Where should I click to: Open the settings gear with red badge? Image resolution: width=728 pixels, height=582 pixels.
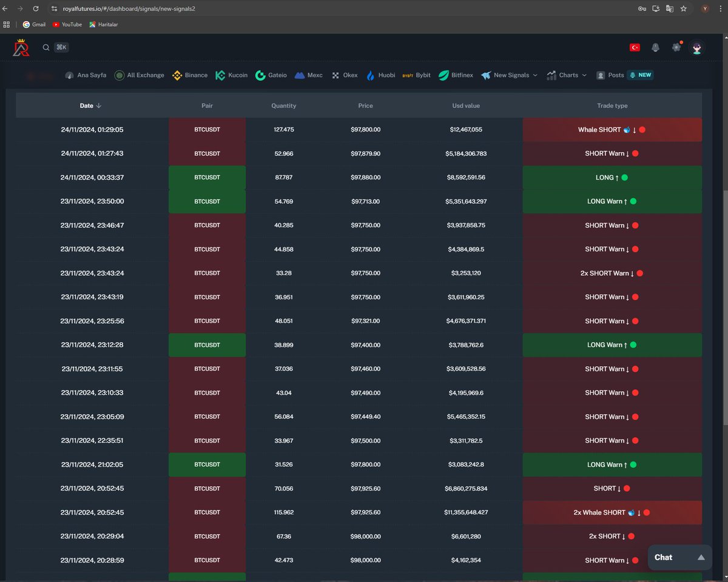676,47
